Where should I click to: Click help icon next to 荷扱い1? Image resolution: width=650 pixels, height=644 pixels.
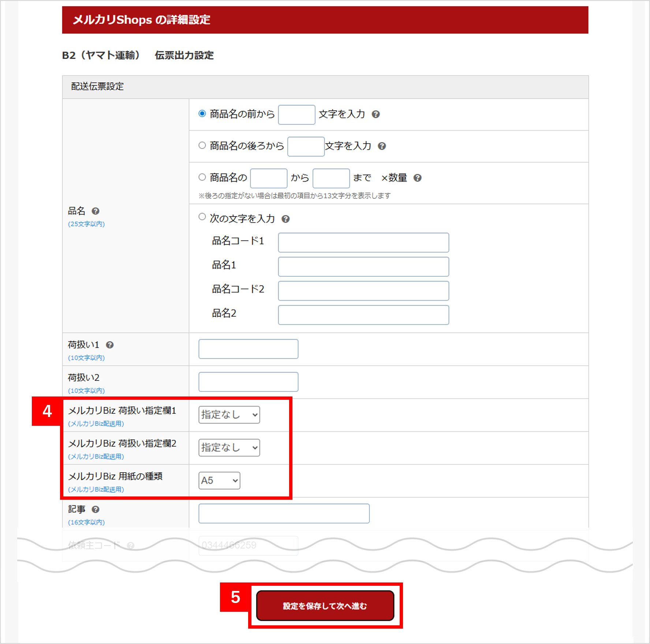110,345
